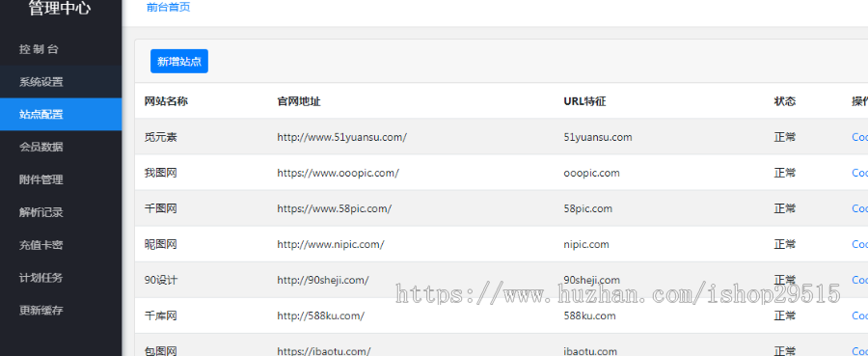The height and width of the screenshot is (356, 868).
Task: Open Cookie action for 千库网 row
Action: (859, 315)
